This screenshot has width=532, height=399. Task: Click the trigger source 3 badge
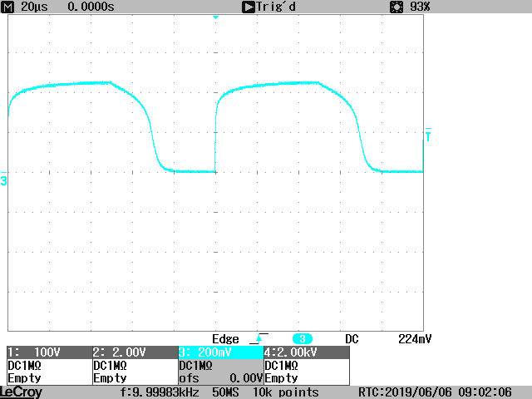303,338
